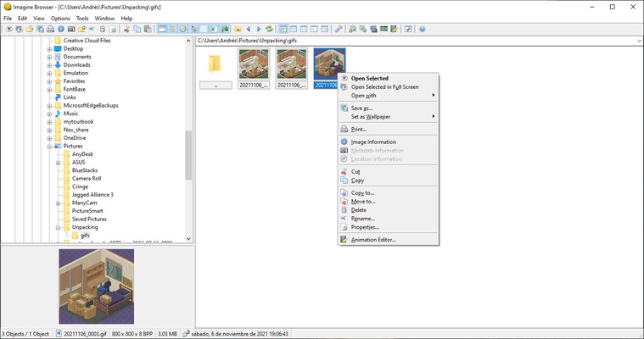
Task: Click Rename in the context menu
Action: tap(363, 219)
